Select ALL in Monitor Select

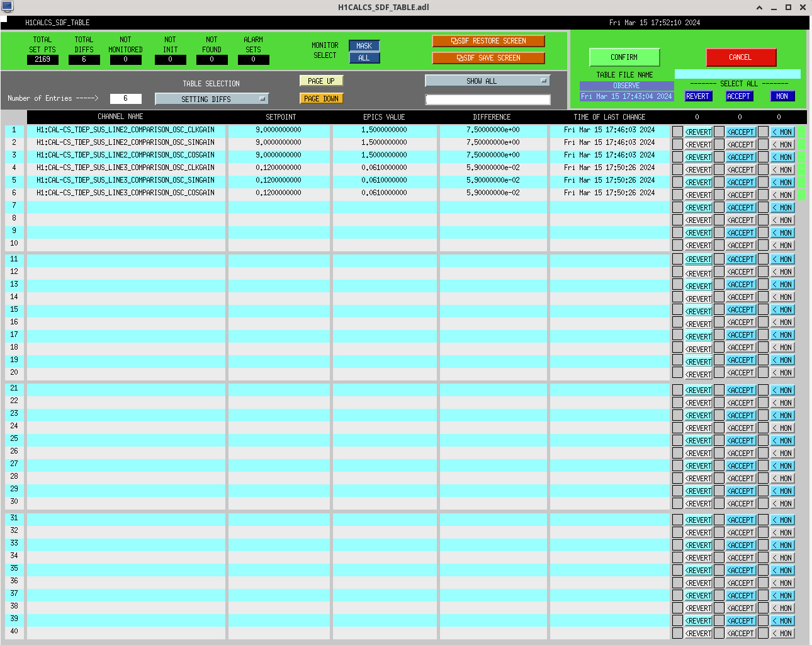pyautogui.click(x=364, y=58)
